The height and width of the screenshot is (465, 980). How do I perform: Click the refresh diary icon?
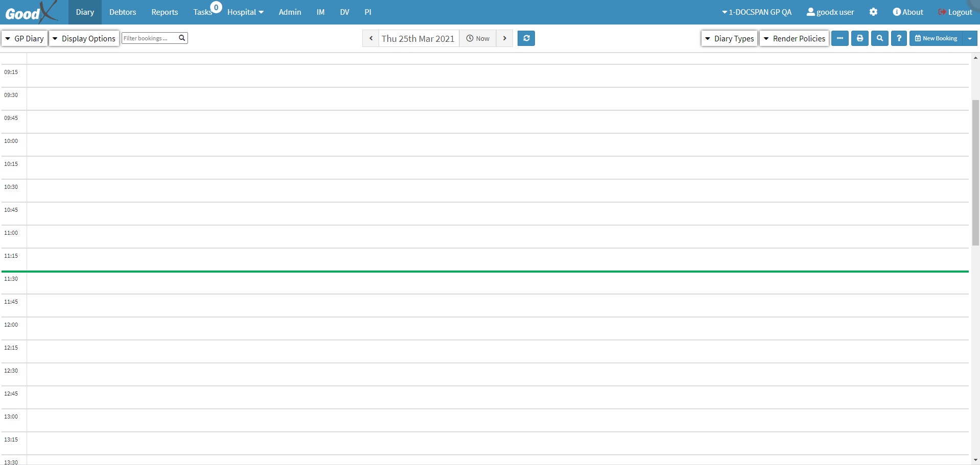point(526,38)
